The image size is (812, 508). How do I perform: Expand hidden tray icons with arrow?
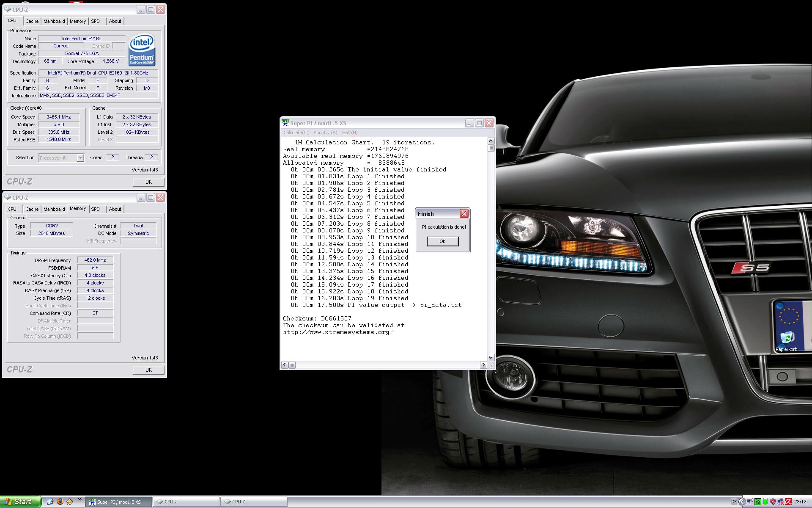point(742,502)
